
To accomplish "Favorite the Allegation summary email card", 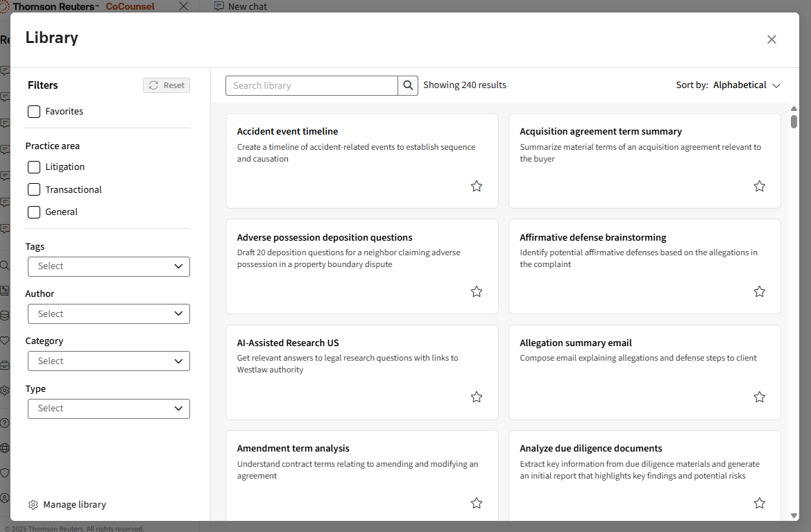I will coord(760,397).
